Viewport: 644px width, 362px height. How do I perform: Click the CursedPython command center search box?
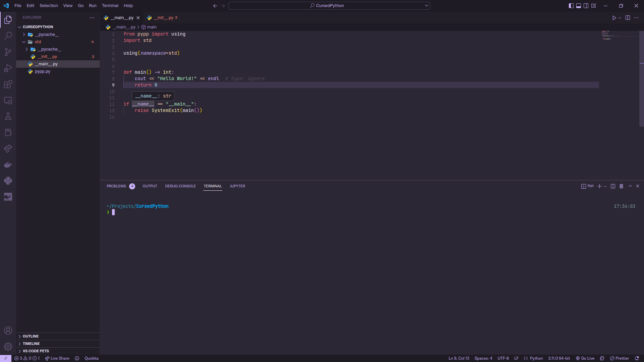click(x=329, y=6)
